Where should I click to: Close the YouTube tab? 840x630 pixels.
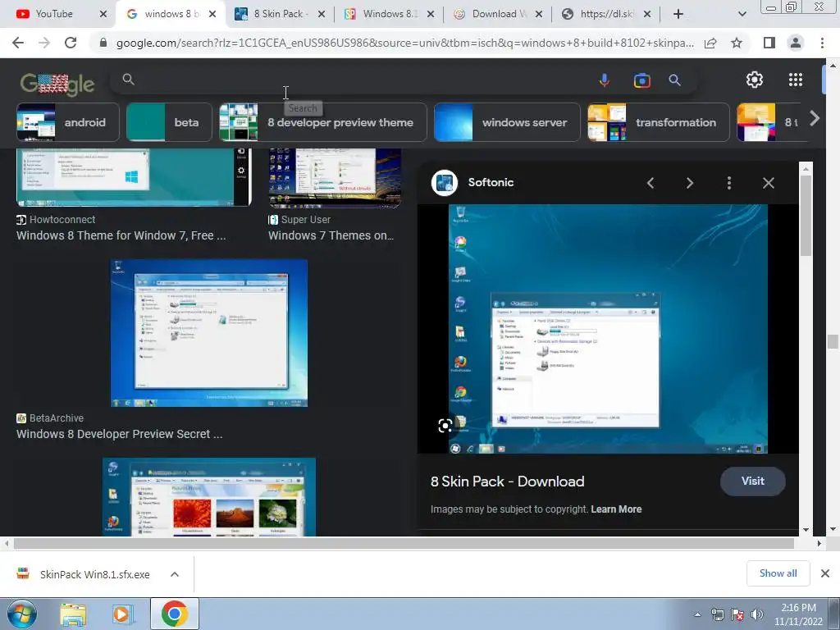pos(103,14)
